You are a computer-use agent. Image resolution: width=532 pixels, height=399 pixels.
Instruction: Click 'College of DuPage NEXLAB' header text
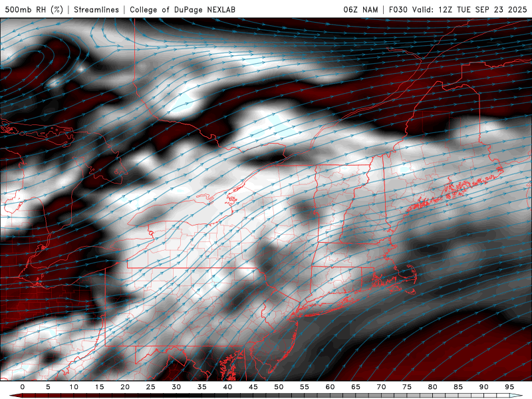[x=182, y=9]
